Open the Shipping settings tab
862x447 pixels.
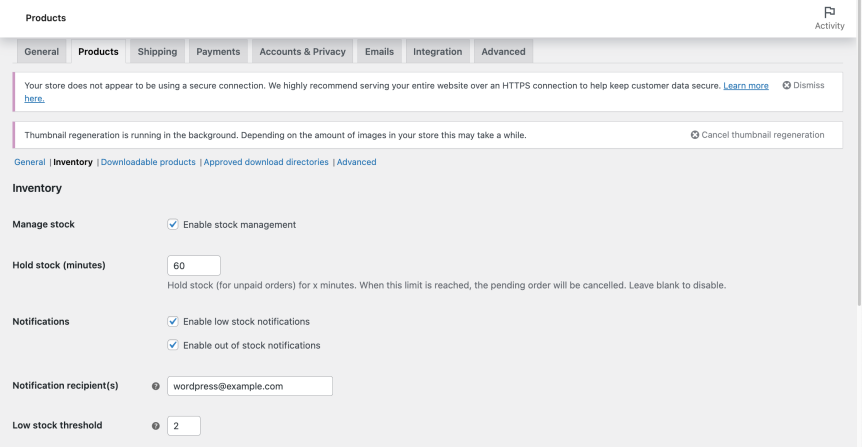157,52
